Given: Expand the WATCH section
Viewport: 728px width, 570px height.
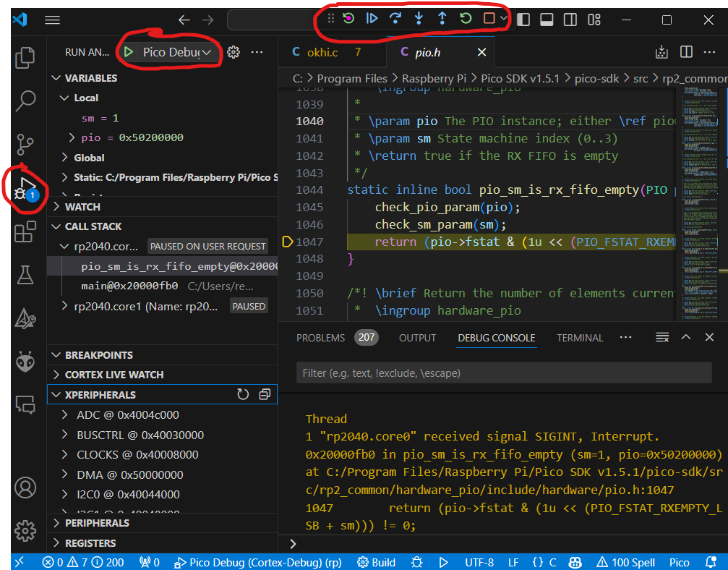Looking at the screenshot, I should coord(56,206).
